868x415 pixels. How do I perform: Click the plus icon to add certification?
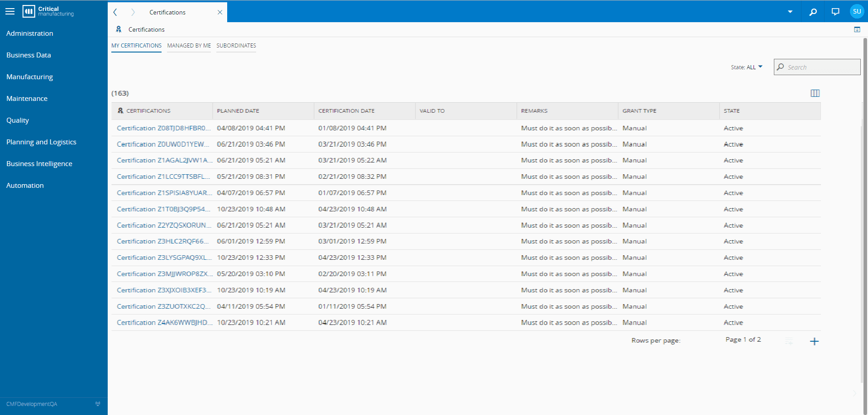coord(814,342)
